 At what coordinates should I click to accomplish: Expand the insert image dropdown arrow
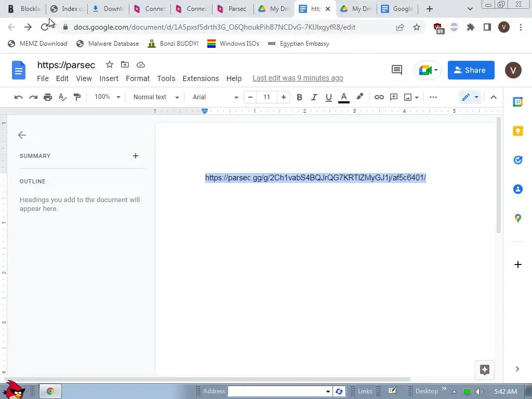coord(417,98)
